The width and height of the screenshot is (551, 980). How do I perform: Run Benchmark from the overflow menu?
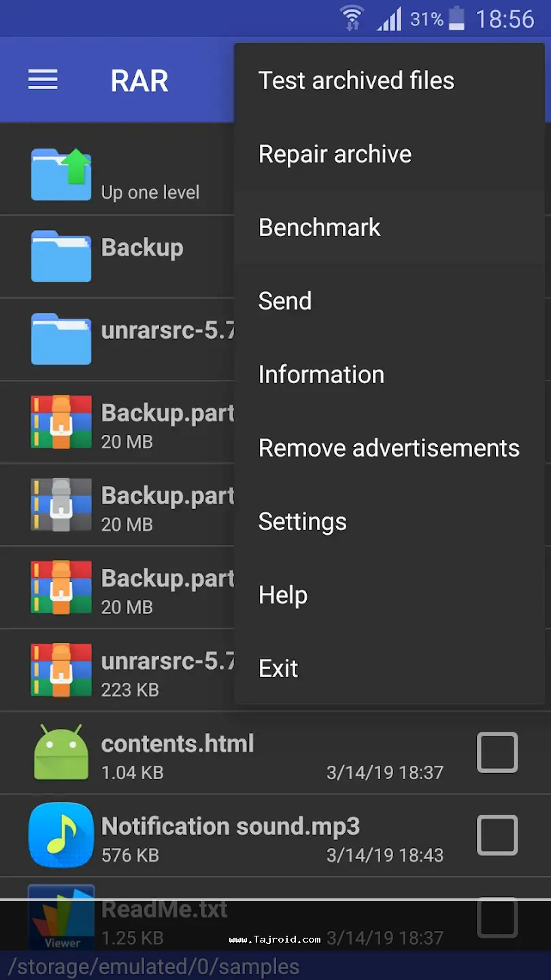[x=320, y=227]
